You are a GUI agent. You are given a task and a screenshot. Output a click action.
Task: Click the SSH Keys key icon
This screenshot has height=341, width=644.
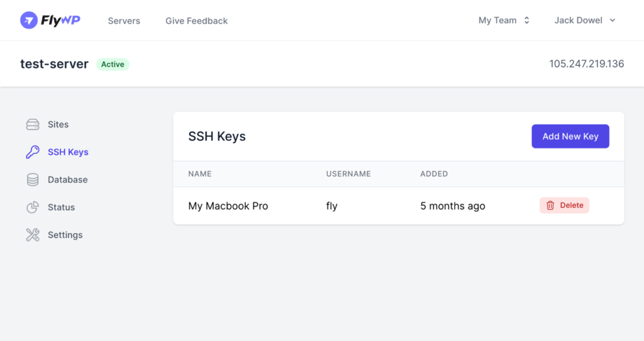pos(33,152)
